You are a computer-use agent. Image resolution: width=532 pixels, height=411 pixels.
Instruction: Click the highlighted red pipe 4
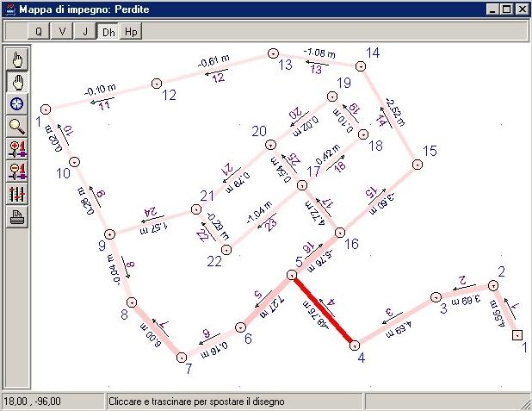(323, 308)
